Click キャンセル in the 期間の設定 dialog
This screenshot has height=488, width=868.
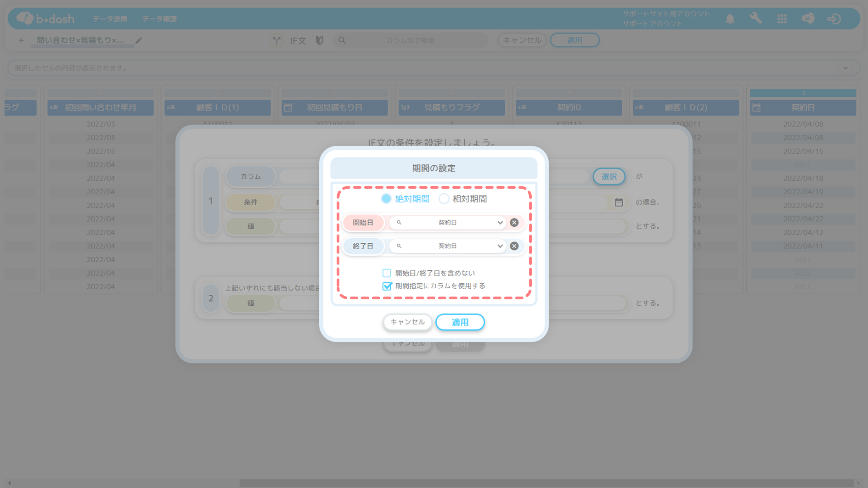[407, 322]
